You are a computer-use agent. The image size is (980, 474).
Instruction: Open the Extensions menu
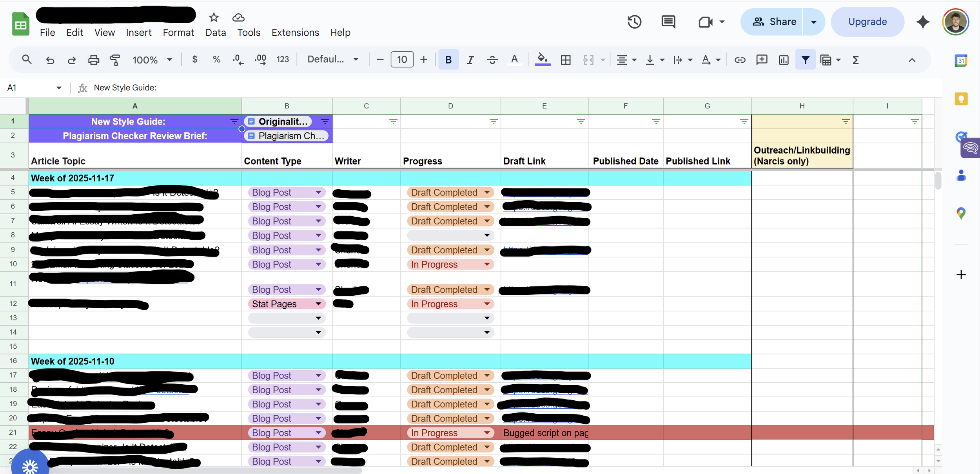click(x=295, y=33)
